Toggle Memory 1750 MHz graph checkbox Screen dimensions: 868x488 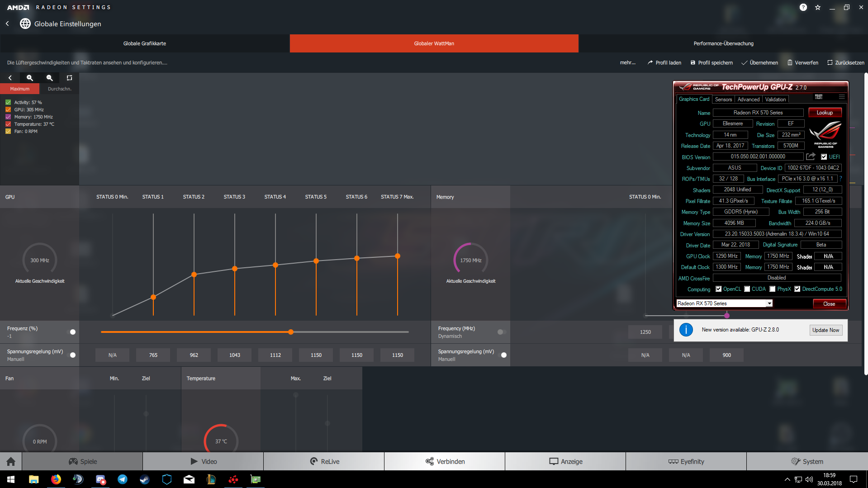[8, 117]
